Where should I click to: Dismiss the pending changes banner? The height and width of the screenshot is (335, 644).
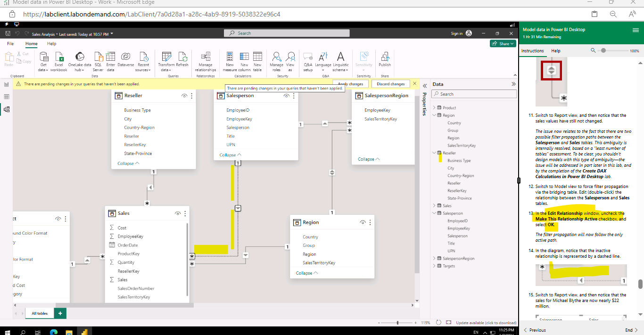[415, 83]
